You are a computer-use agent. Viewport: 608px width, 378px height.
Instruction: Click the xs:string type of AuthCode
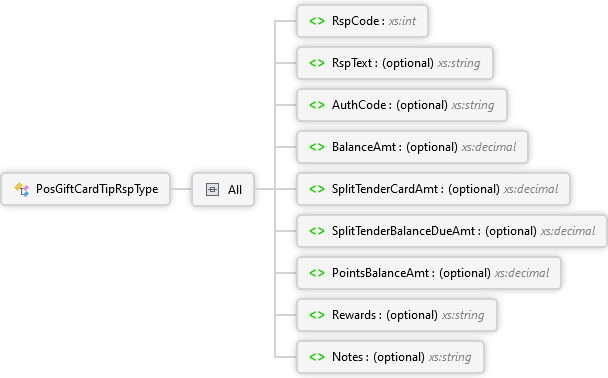(x=473, y=105)
